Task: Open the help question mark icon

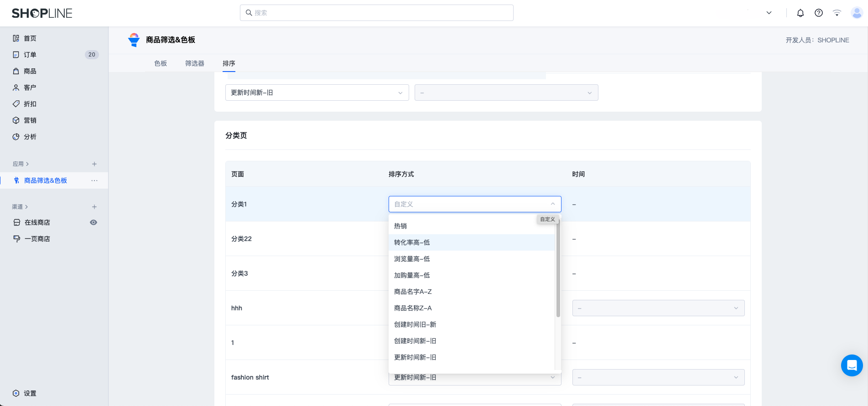Action: [818, 13]
